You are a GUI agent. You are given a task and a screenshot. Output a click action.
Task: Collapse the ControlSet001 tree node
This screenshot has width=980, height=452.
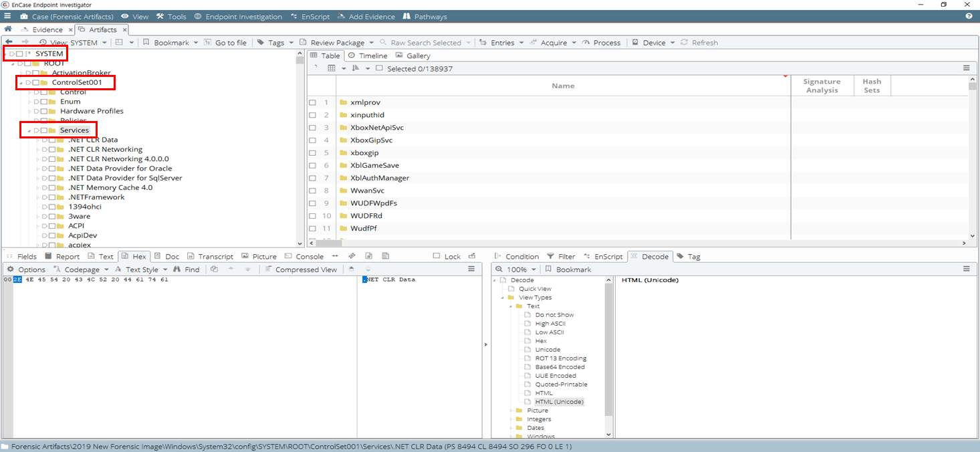[21, 82]
